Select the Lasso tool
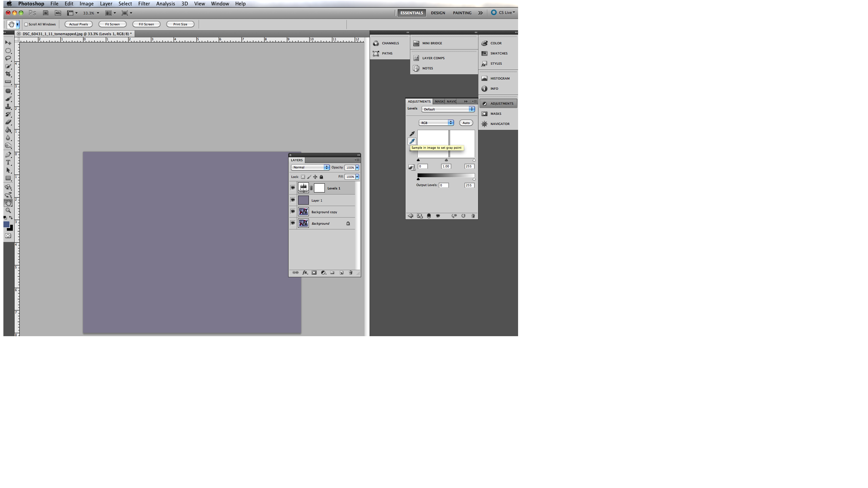868x488 pixels. coord(8,58)
